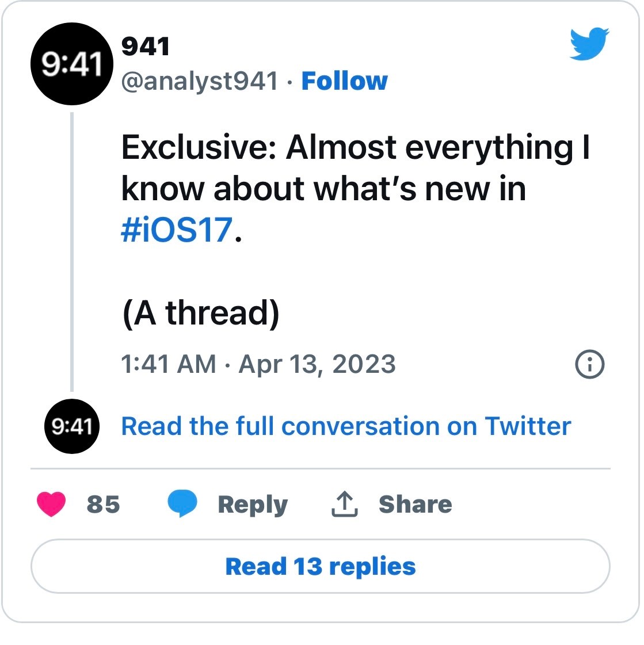Viewport: 644px width, 645px height.
Task: Click the 941 display name
Action: (x=146, y=47)
